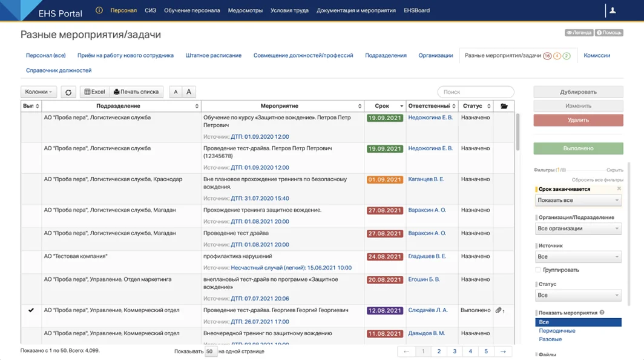Open the Срок заканчивается 'Показать все' dropdown
Screen dimensions: 644x360
tap(578, 201)
